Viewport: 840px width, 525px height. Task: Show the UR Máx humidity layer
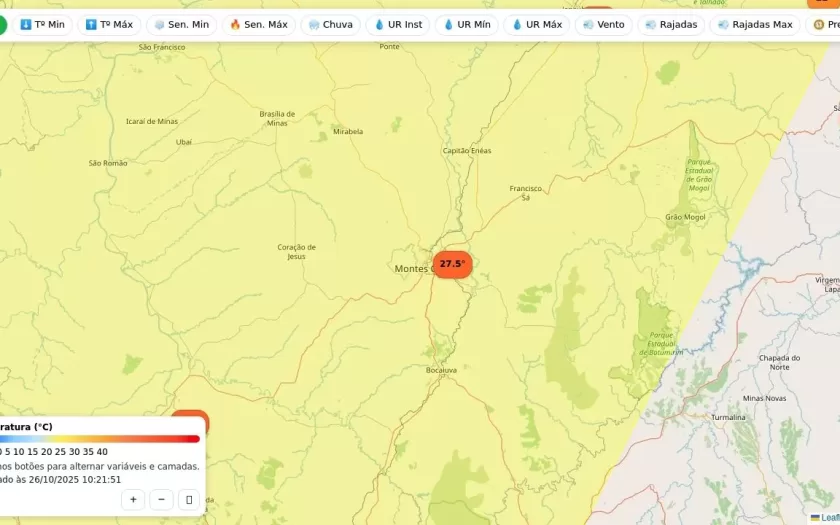click(536, 25)
